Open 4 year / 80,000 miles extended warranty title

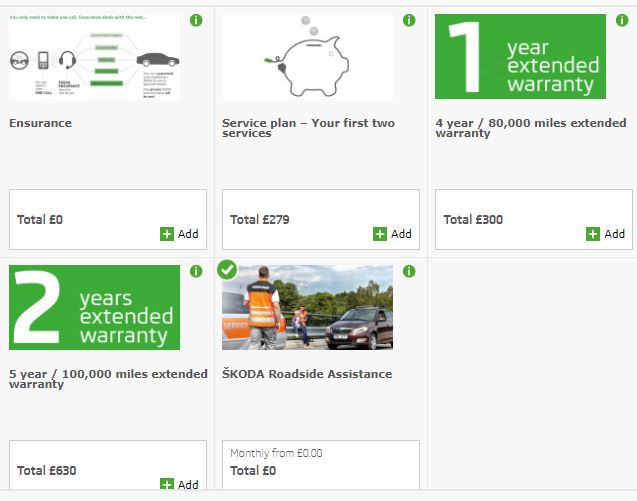point(531,128)
